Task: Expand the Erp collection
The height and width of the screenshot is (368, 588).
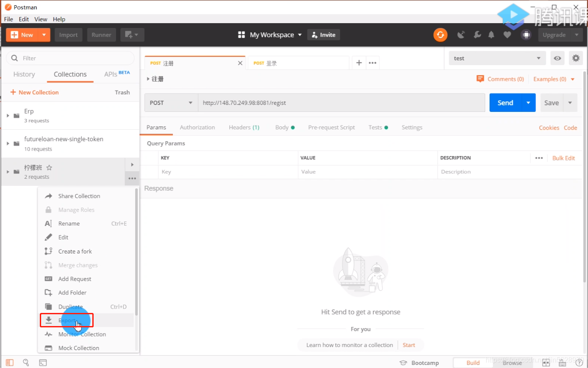Action: tap(8, 115)
